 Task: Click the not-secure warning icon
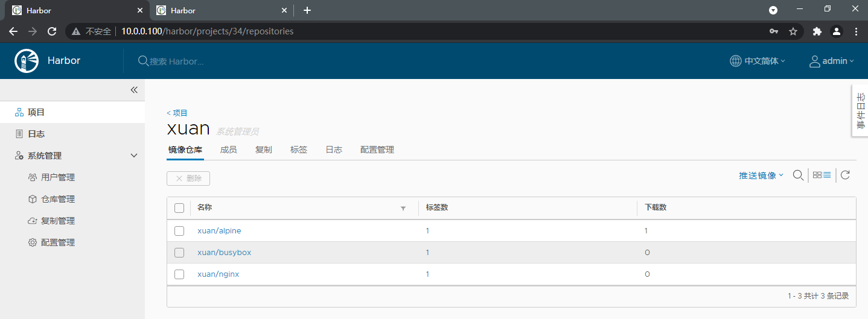tap(77, 31)
